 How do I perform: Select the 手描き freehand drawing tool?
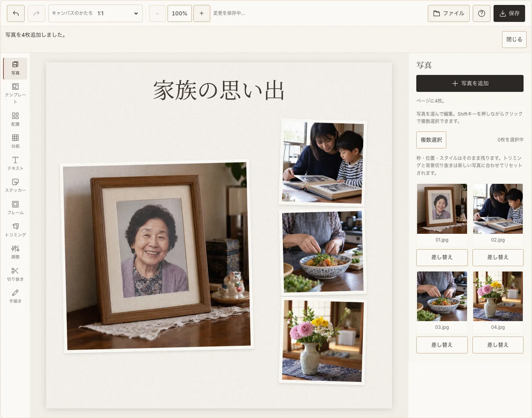[x=15, y=296]
